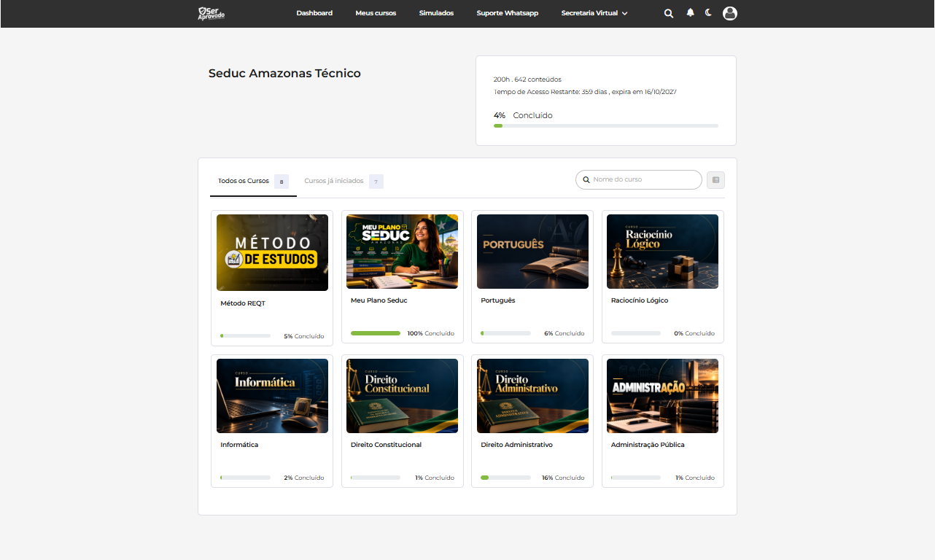Open the notifications bell

tap(690, 13)
